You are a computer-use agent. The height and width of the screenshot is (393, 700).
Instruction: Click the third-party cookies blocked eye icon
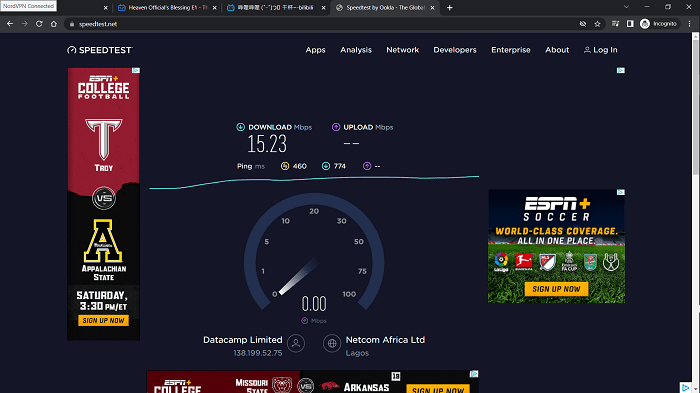point(583,24)
